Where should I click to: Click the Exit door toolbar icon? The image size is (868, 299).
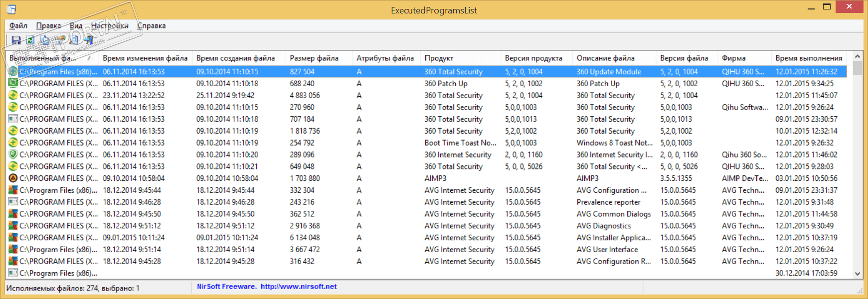[89, 40]
